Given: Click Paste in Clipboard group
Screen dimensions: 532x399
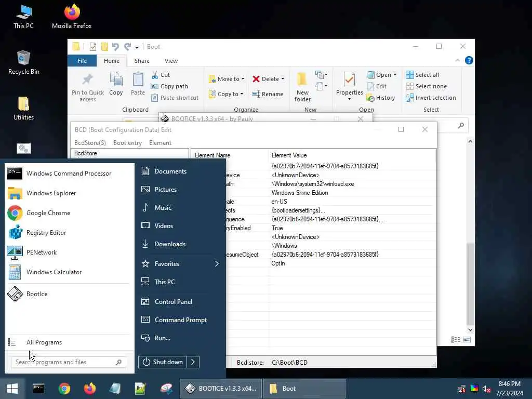Looking at the screenshot, I should point(138,84).
